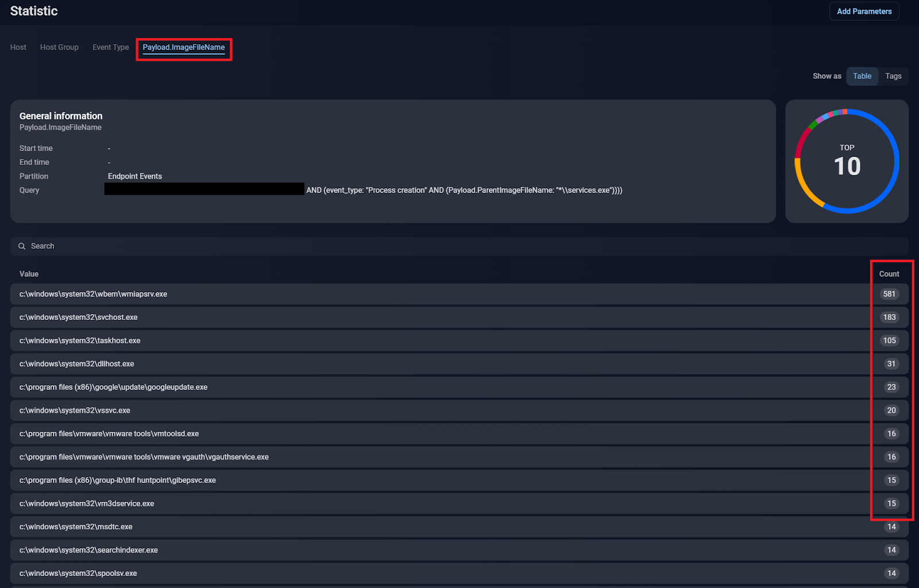
Task: Click the TOP 10 donut chart
Action: coord(847,161)
